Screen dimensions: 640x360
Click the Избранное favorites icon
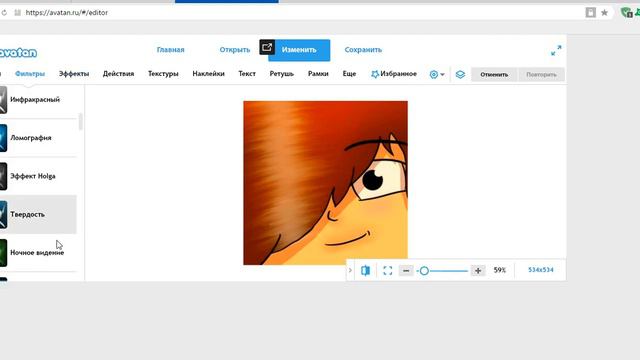pyautogui.click(x=375, y=74)
